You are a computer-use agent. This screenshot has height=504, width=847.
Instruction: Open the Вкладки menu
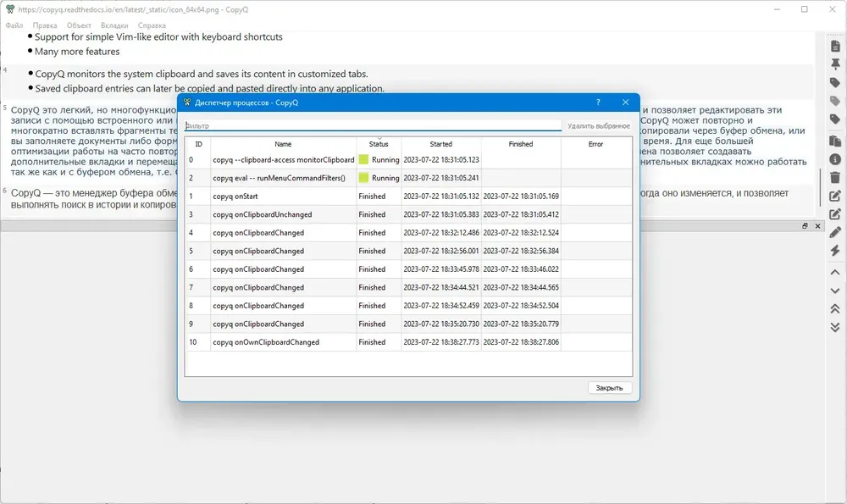click(114, 25)
